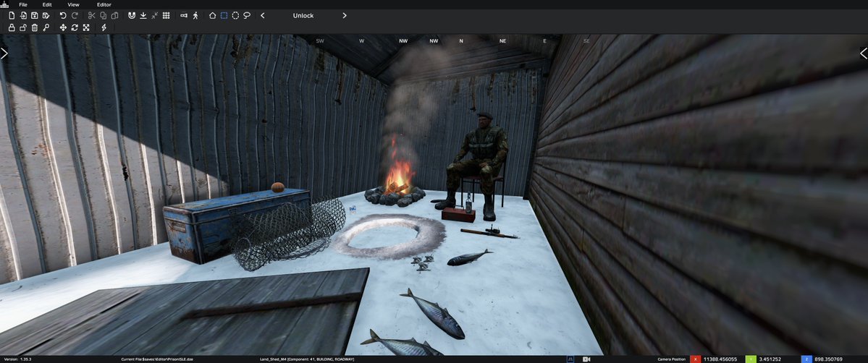Click the NE compass heading
Screen dimensions: 868x363
click(x=502, y=41)
